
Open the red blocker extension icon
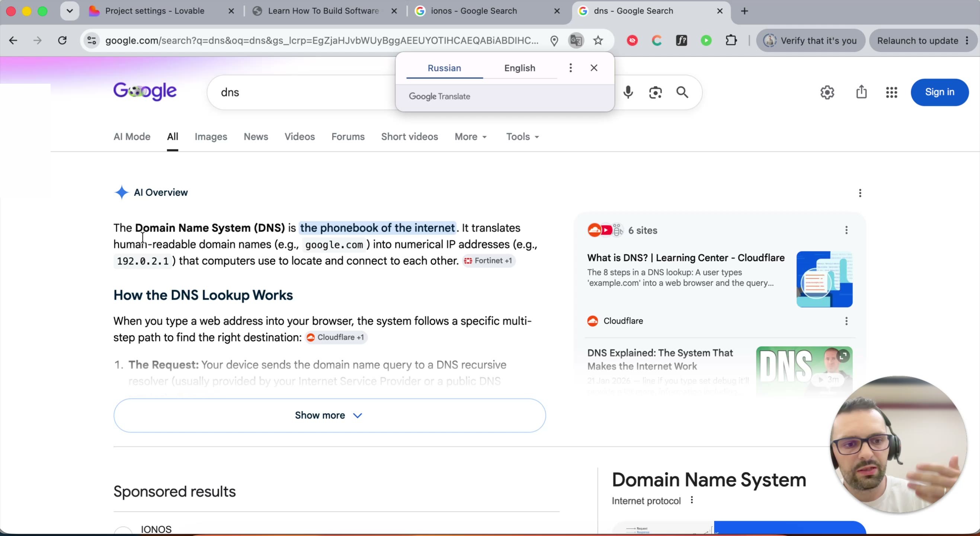pos(632,40)
